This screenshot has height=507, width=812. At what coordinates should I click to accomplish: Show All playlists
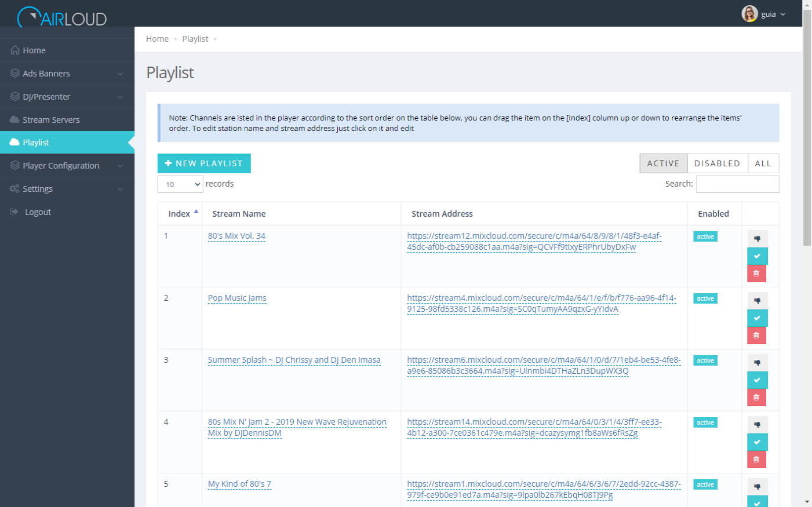pyautogui.click(x=763, y=163)
